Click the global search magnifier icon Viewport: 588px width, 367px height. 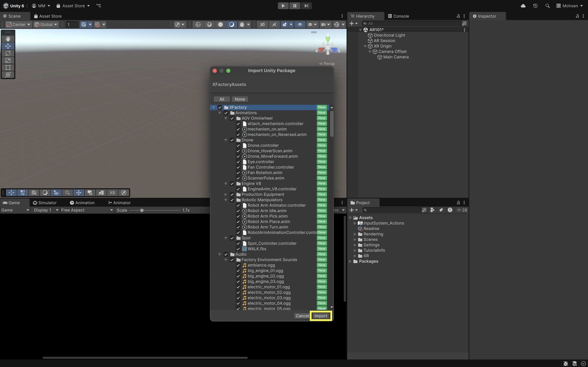(x=548, y=6)
